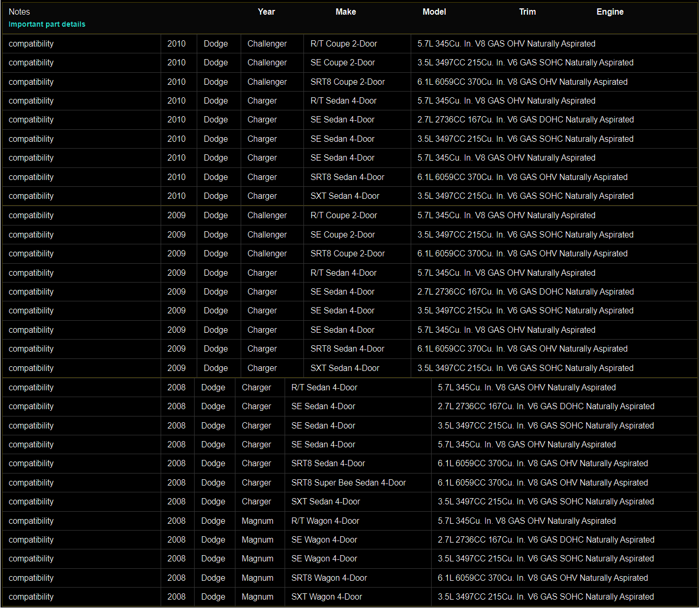
Task: Click the 2010 SXT Sedan 4-Door cell
Action: [x=345, y=196]
